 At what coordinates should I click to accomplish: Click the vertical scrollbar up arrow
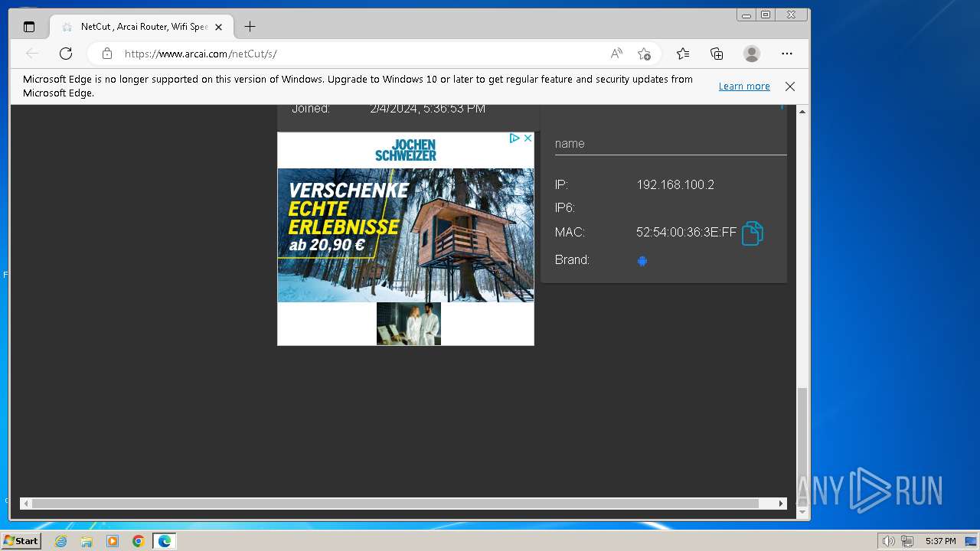click(802, 112)
